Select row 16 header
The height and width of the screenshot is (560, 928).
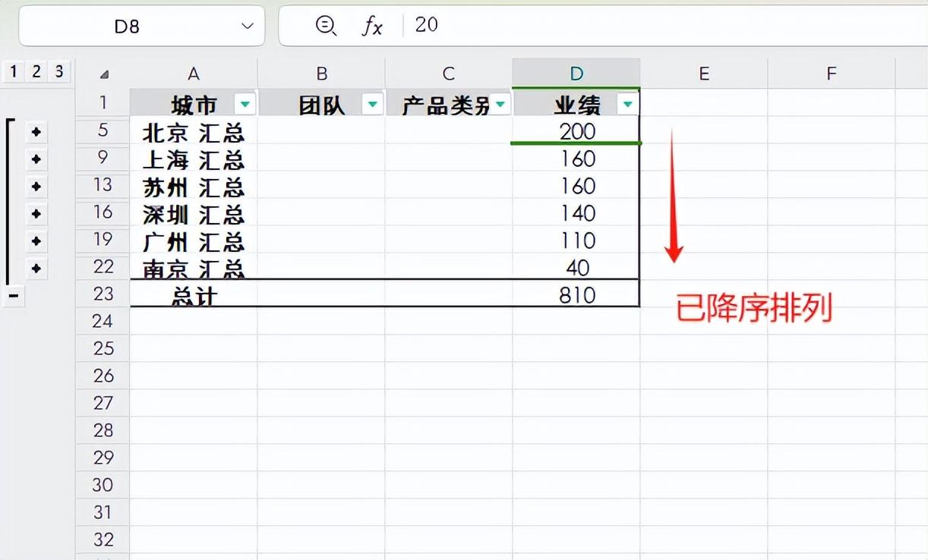103,212
